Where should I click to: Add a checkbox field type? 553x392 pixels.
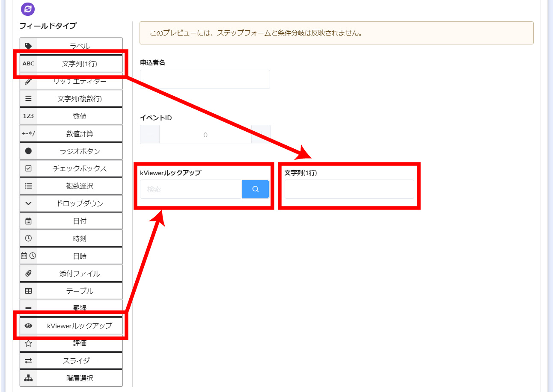pos(71,168)
